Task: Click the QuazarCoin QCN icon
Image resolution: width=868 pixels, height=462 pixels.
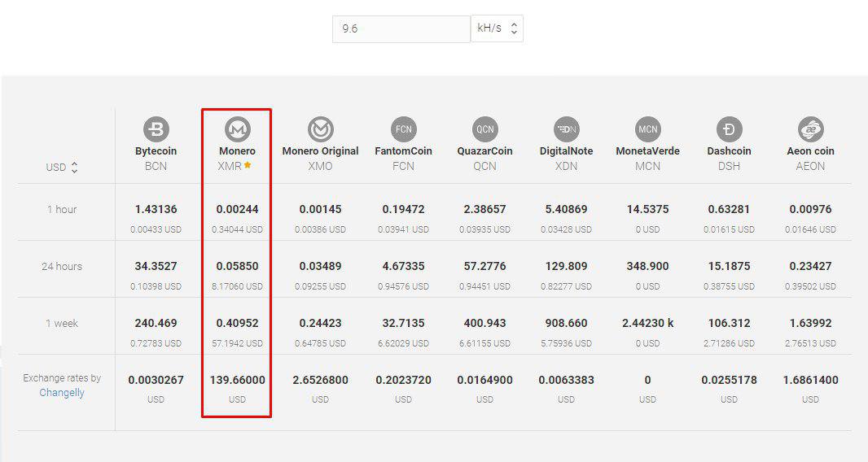Action: (x=485, y=129)
